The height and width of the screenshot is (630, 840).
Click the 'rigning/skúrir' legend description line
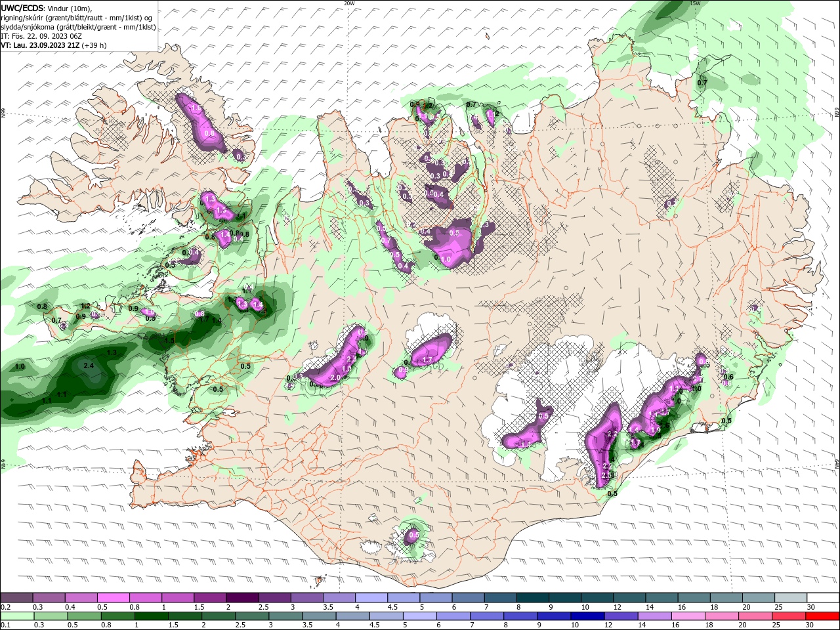(77, 18)
